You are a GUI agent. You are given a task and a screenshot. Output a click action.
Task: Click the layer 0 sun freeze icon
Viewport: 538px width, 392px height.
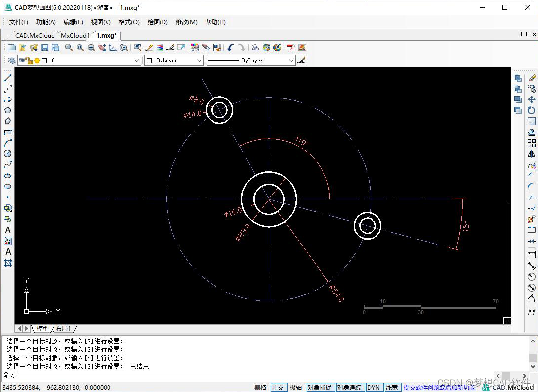pyautogui.click(x=37, y=61)
